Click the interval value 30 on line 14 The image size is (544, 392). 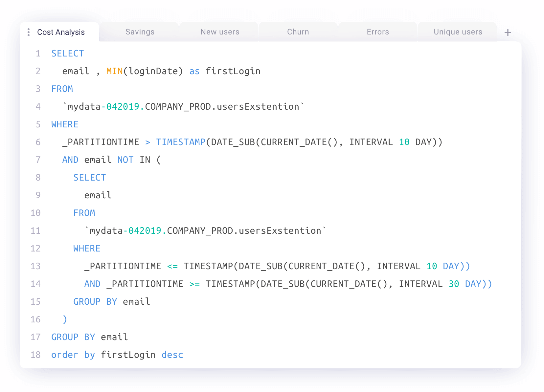(x=454, y=284)
